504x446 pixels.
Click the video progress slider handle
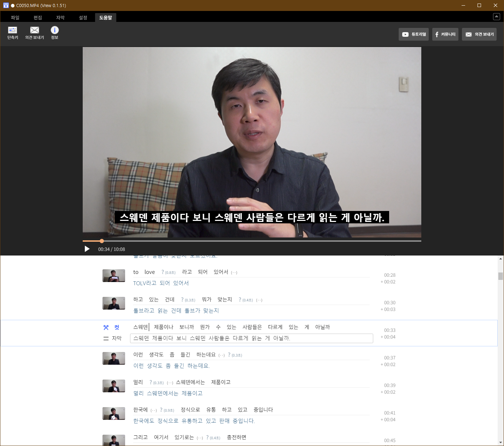(x=102, y=241)
